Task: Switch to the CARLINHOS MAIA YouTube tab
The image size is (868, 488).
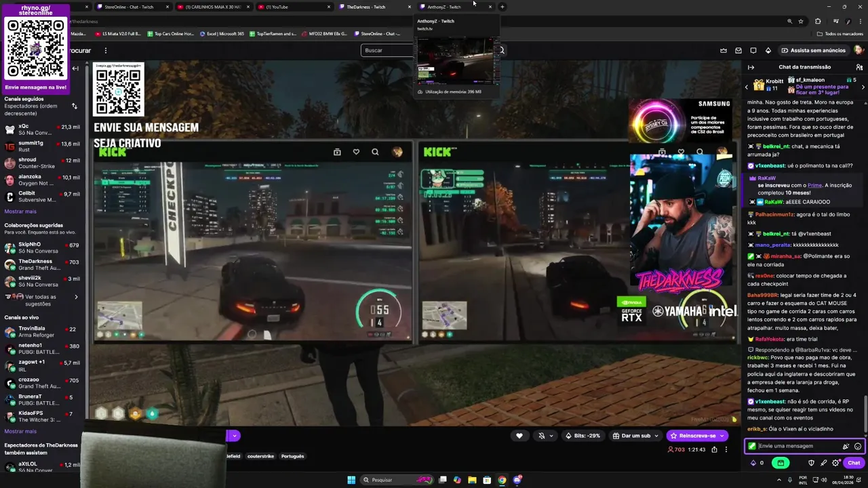Action: 213,7
